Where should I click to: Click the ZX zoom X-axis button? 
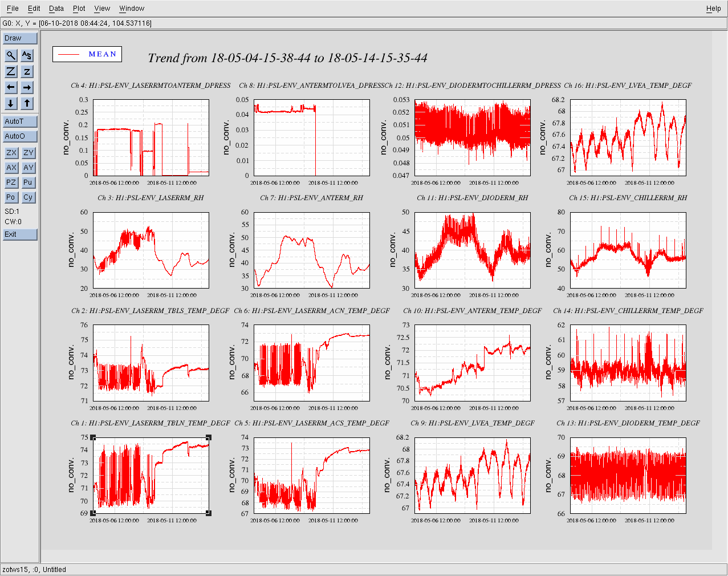pos(11,153)
